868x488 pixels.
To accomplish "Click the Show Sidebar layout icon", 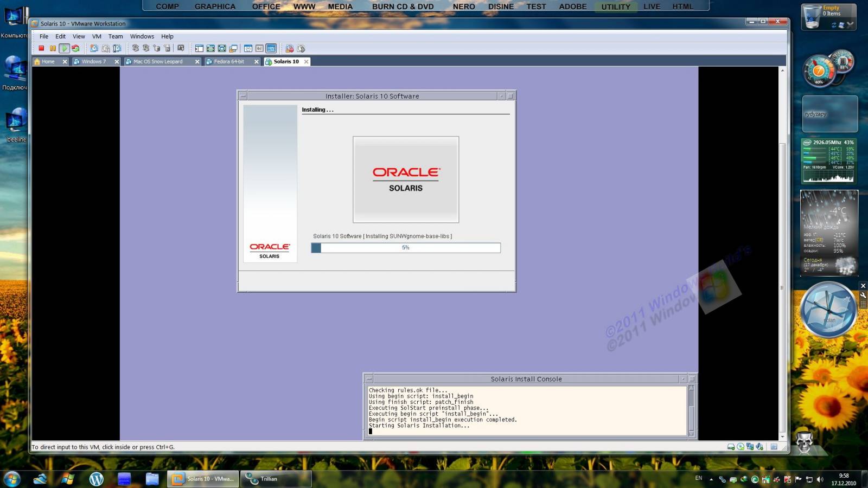I will [x=199, y=48].
